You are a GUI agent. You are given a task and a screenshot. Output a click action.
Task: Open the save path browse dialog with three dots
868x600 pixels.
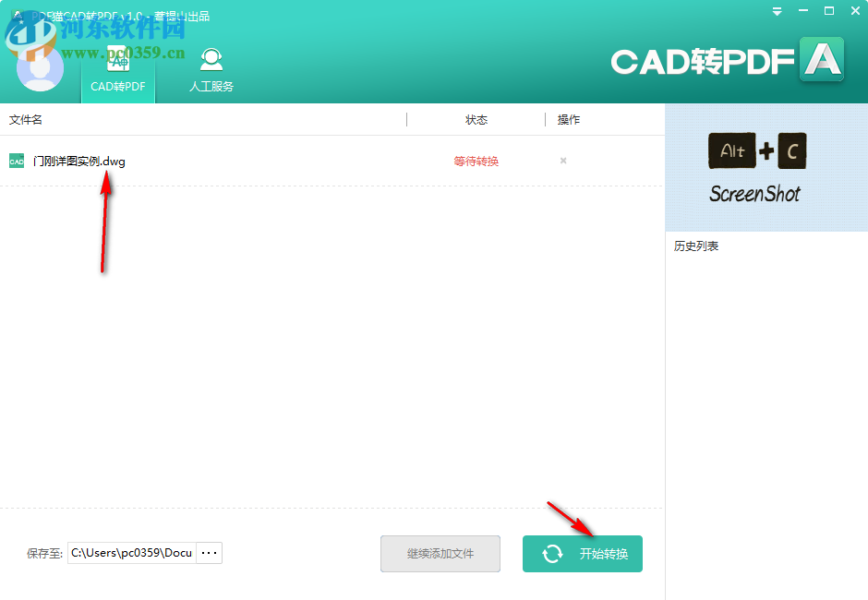point(209,552)
